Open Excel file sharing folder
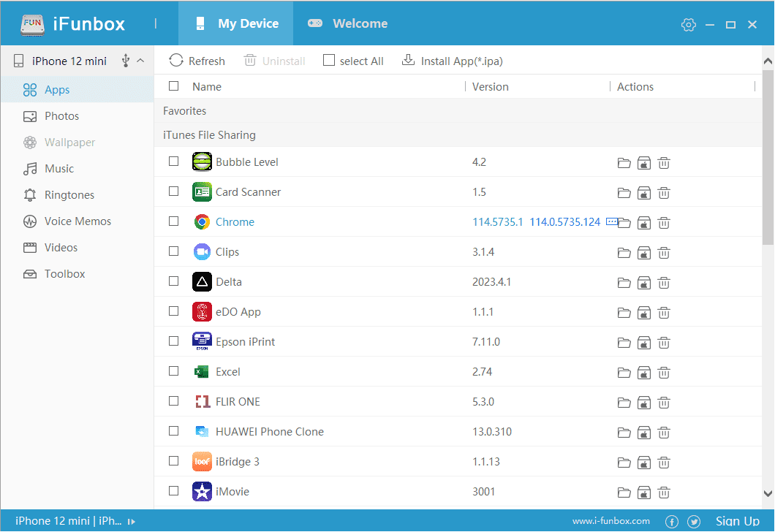The width and height of the screenshot is (775, 532). (624, 373)
